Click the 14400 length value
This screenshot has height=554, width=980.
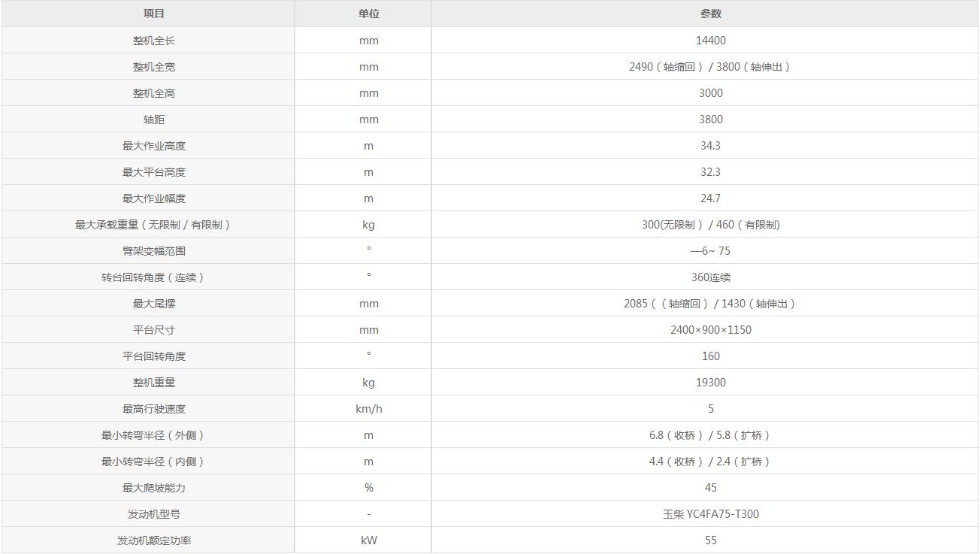coord(710,41)
